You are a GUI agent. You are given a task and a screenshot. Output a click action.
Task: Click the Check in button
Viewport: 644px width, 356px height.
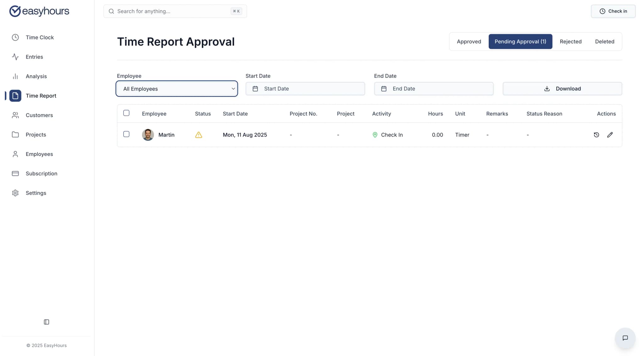(613, 11)
